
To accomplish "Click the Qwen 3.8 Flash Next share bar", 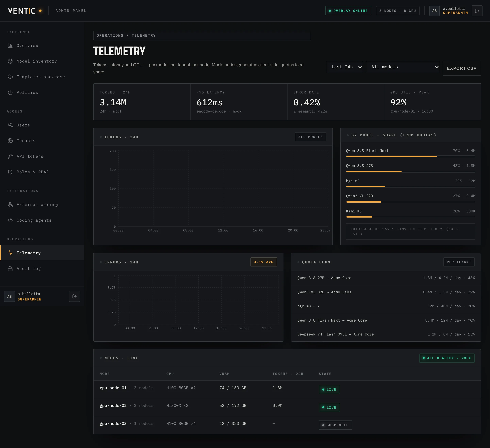I will 411,156.
